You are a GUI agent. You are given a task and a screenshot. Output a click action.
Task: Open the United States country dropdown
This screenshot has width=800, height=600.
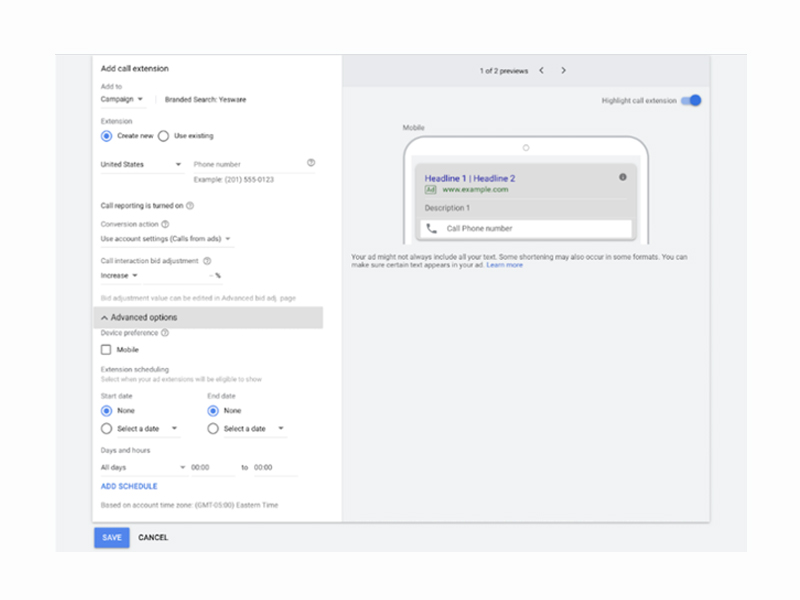[140, 164]
